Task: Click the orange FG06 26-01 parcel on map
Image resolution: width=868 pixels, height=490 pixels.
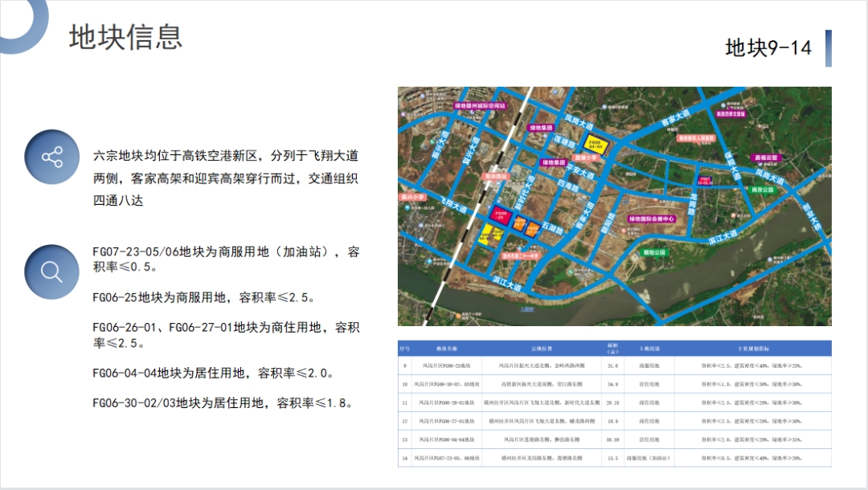Action: pyautogui.click(x=519, y=223)
